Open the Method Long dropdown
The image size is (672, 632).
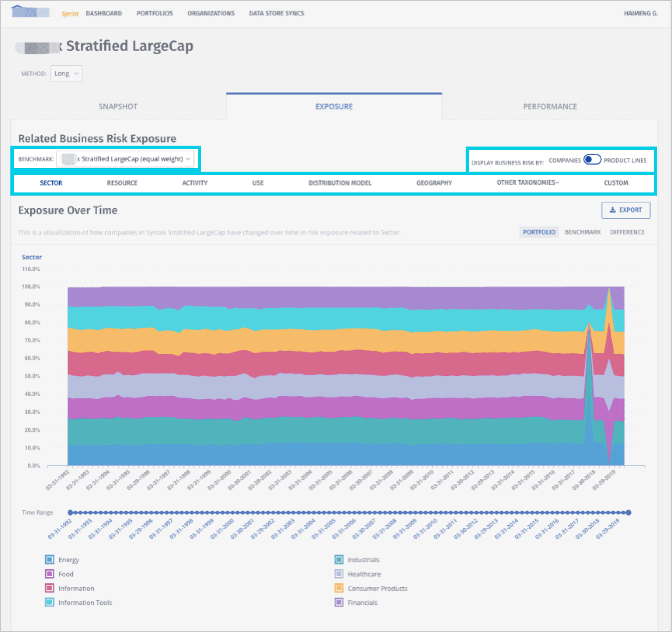(67, 73)
